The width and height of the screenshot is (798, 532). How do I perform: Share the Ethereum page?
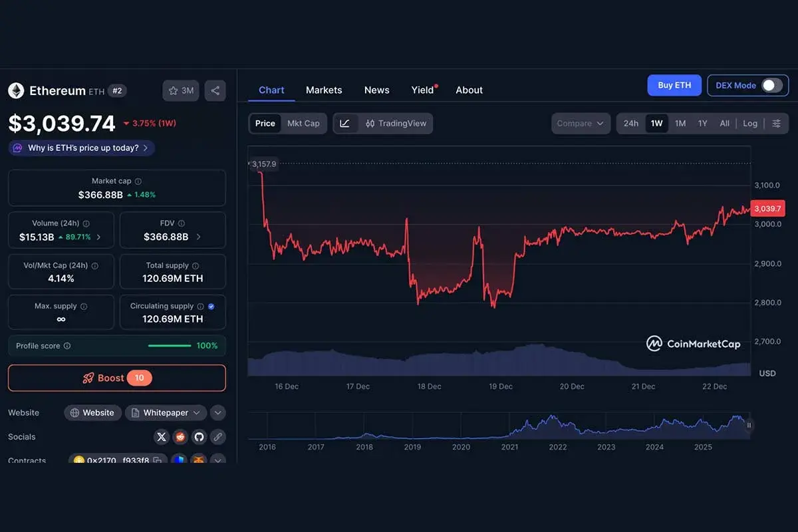[215, 90]
